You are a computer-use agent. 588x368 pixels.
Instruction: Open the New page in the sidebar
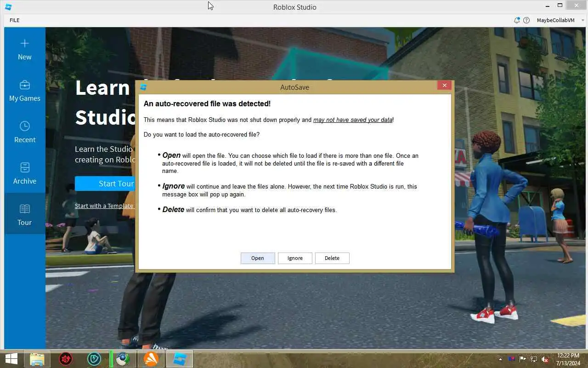25,48
